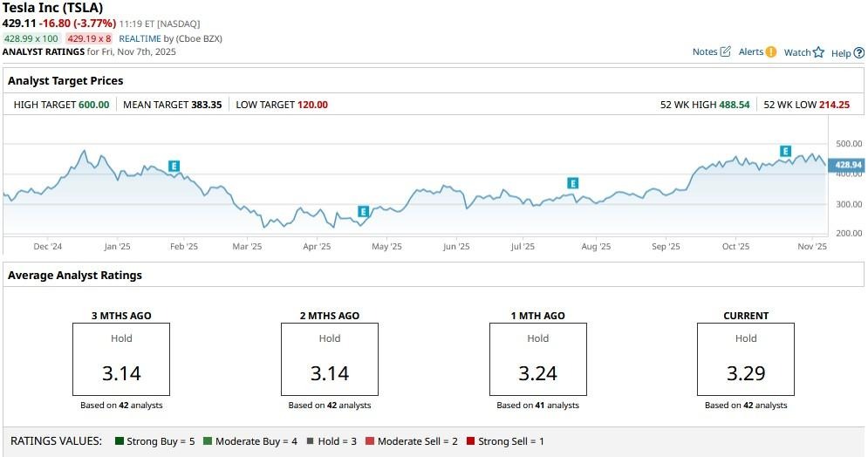The image size is (868, 457).
Task: Click the Help link
Action: 841,53
